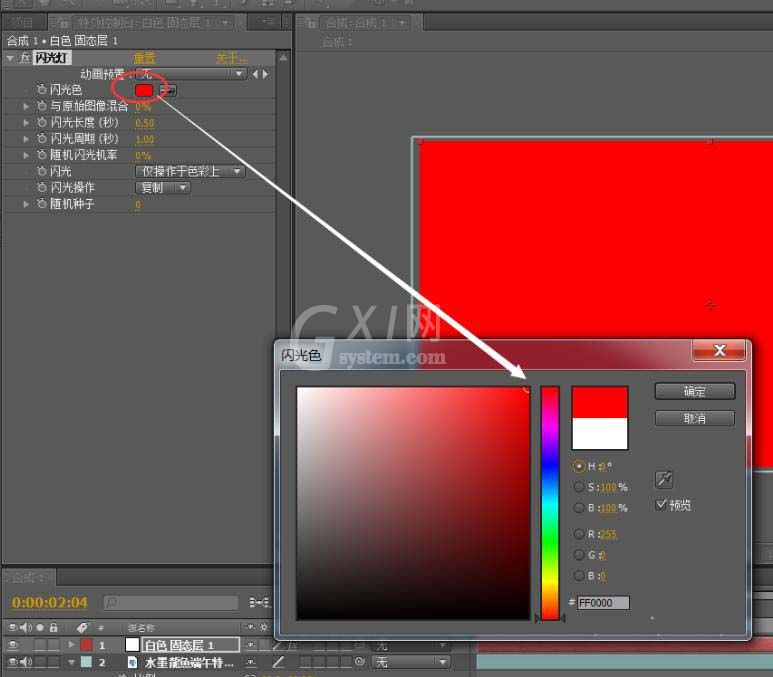
Task: Switch to the 项目 project tab
Action: point(24,22)
